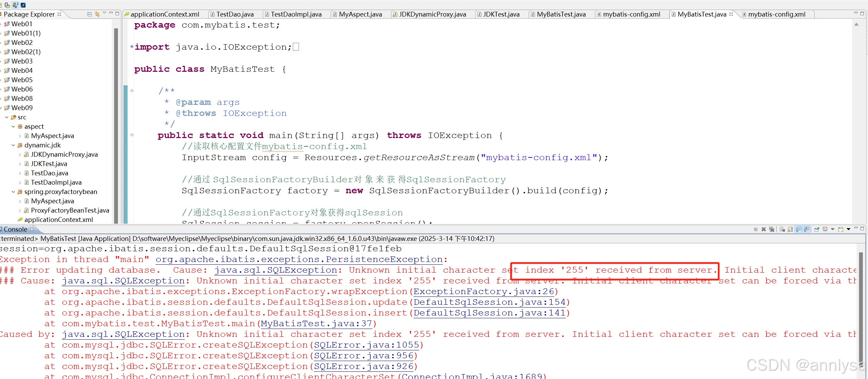Pin the Console view

click(817, 229)
